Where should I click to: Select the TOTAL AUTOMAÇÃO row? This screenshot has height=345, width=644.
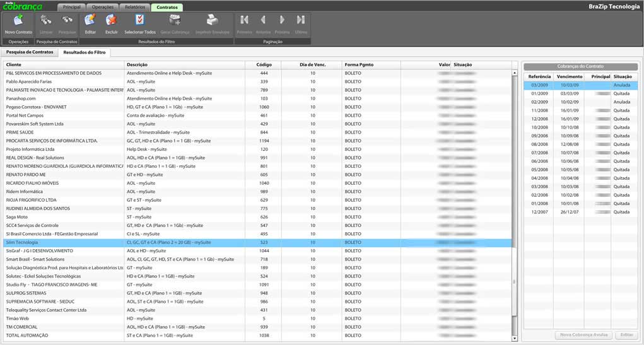point(257,336)
